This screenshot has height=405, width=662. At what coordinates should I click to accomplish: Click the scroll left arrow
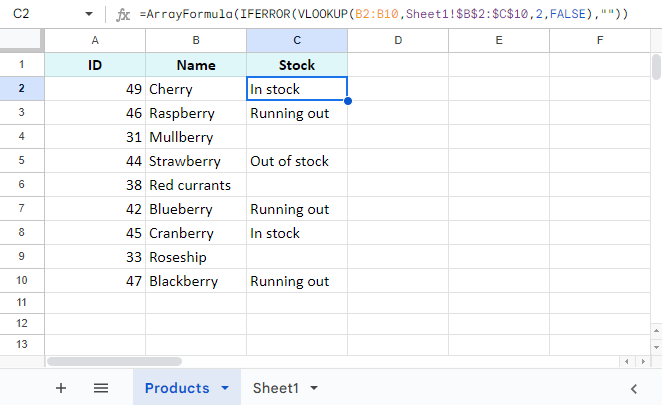click(x=627, y=362)
